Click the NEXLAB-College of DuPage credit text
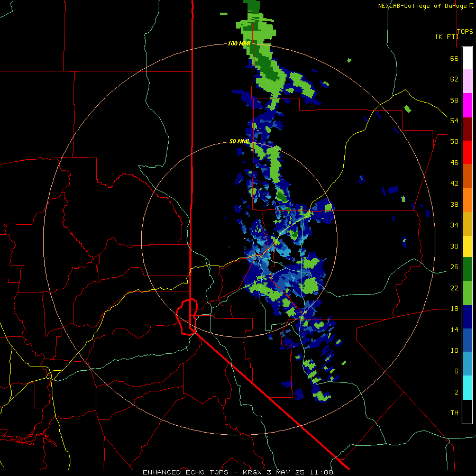 426,6
